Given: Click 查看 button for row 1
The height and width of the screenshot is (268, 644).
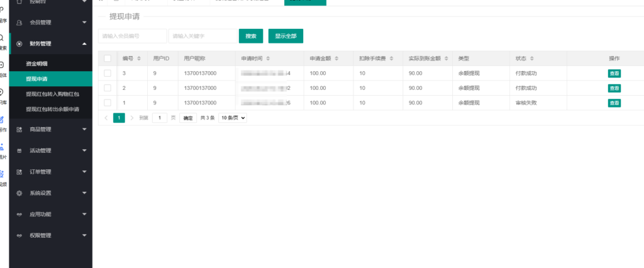Looking at the screenshot, I should 614,103.
